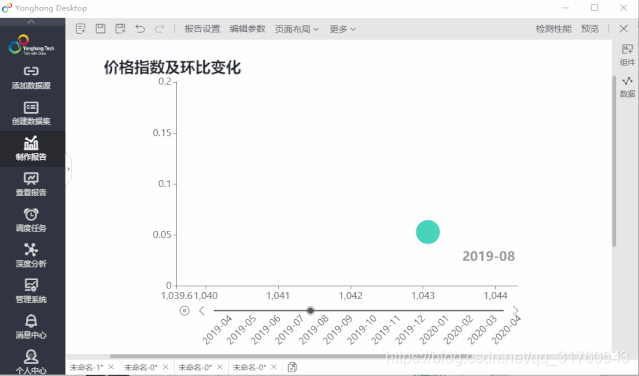Go to 查看报告 section
Viewport: 639px width, 376px height.
pyautogui.click(x=31, y=184)
